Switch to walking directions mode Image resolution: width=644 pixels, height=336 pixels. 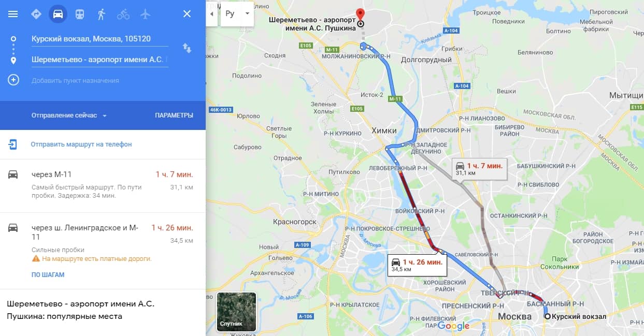[x=101, y=14]
